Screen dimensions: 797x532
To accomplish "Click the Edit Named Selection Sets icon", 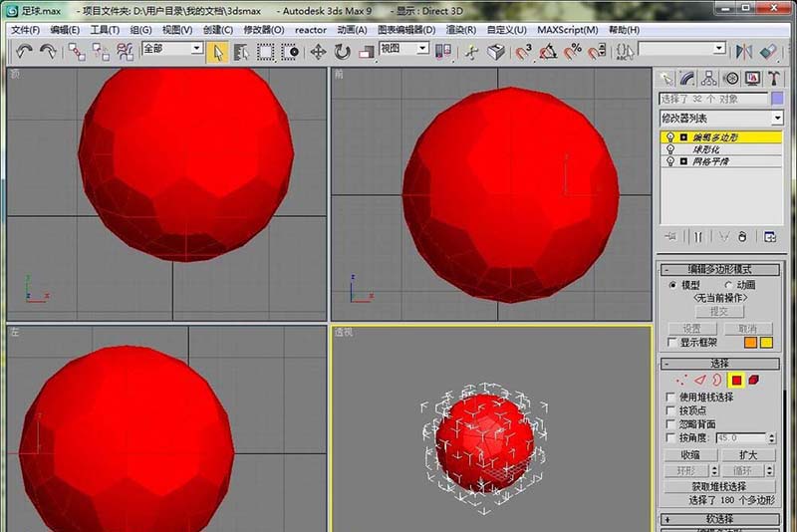I will pos(625,52).
